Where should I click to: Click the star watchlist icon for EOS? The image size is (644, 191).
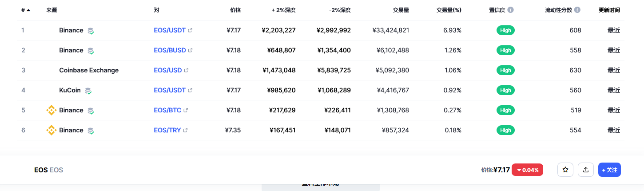tap(565, 170)
